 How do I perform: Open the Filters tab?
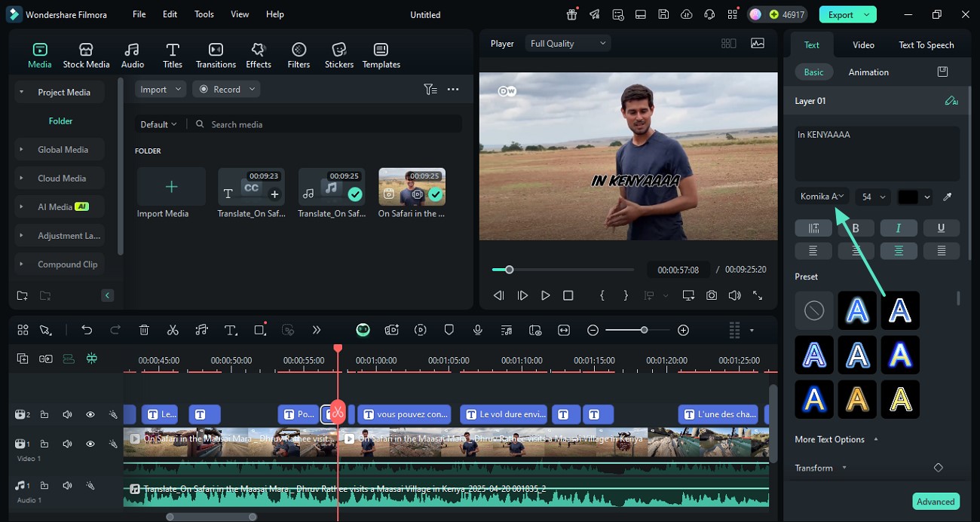(x=299, y=56)
